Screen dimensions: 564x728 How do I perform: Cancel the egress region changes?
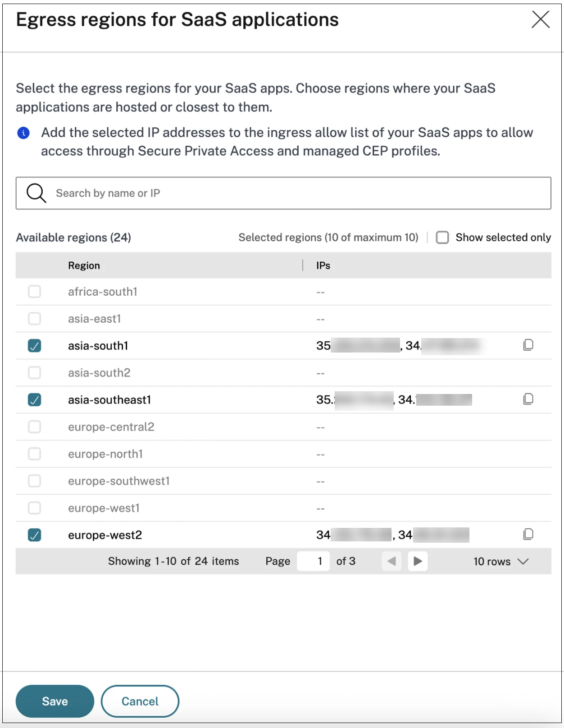[x=140, y=701]
